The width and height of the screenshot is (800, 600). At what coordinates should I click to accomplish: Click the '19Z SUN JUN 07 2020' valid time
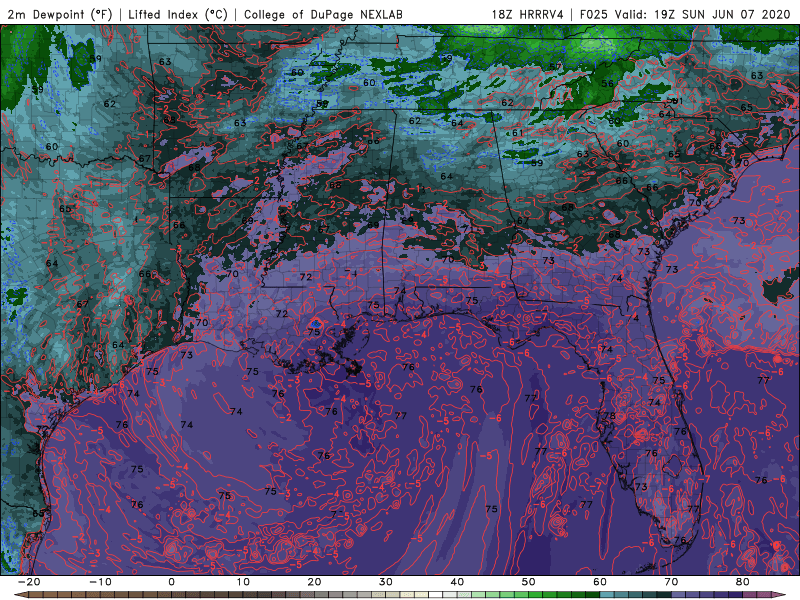(722, 14)
